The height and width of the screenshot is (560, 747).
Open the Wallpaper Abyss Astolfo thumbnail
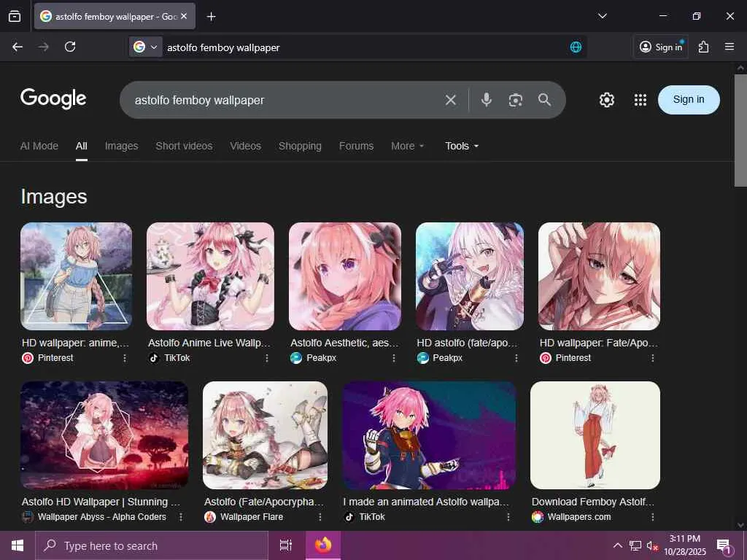tap(104, 435)
